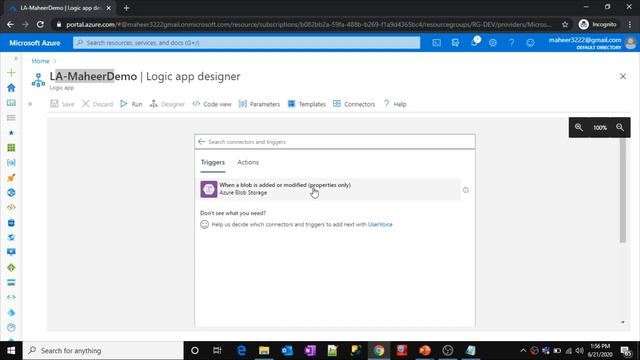The width and height of the screenshot is (640, 360).
Task: Save the logic app
Action: (x=62, y=104)
